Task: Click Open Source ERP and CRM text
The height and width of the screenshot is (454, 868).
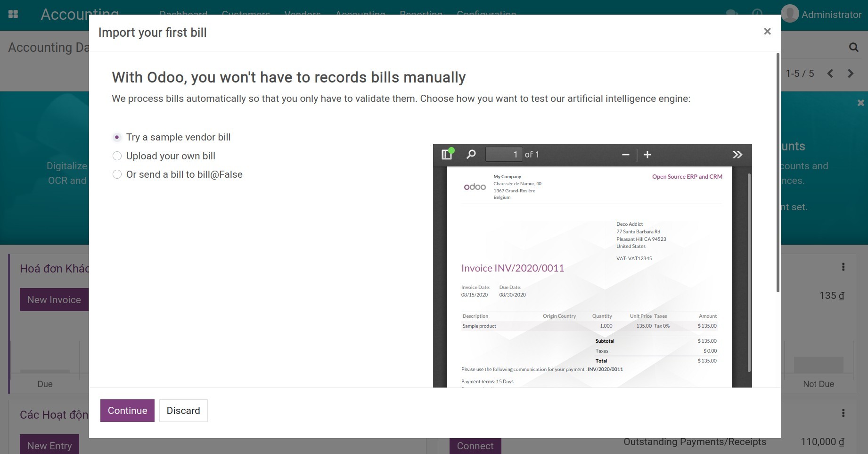Action: tap(687, 177)
